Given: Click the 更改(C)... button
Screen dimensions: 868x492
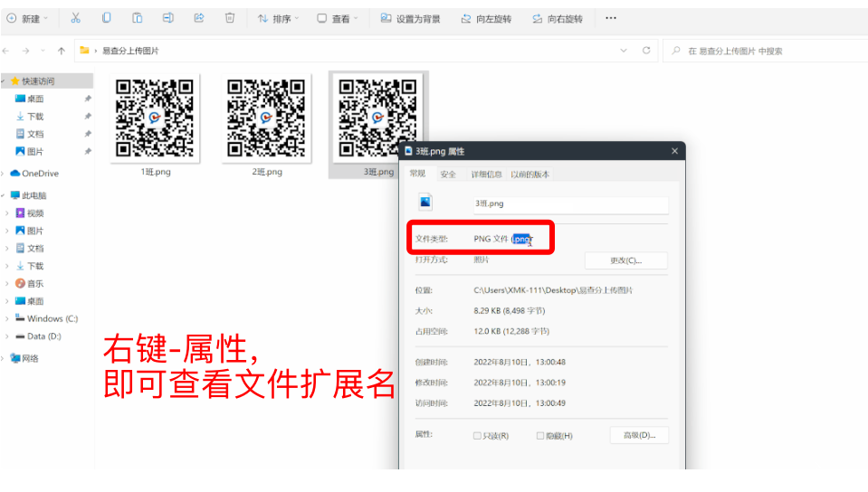Looking at the screenshot, I should [x=626, y=260].
